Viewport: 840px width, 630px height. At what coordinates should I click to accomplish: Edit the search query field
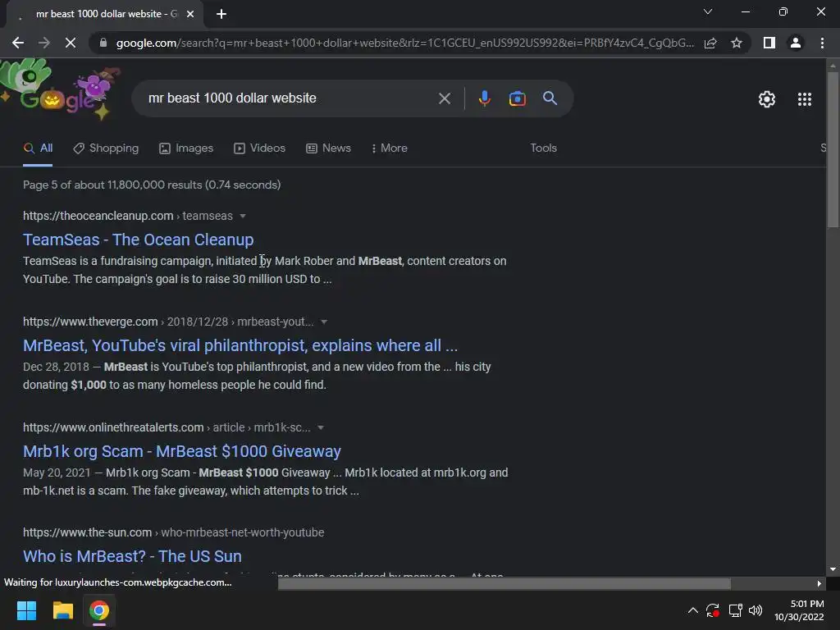click(288, 98)
